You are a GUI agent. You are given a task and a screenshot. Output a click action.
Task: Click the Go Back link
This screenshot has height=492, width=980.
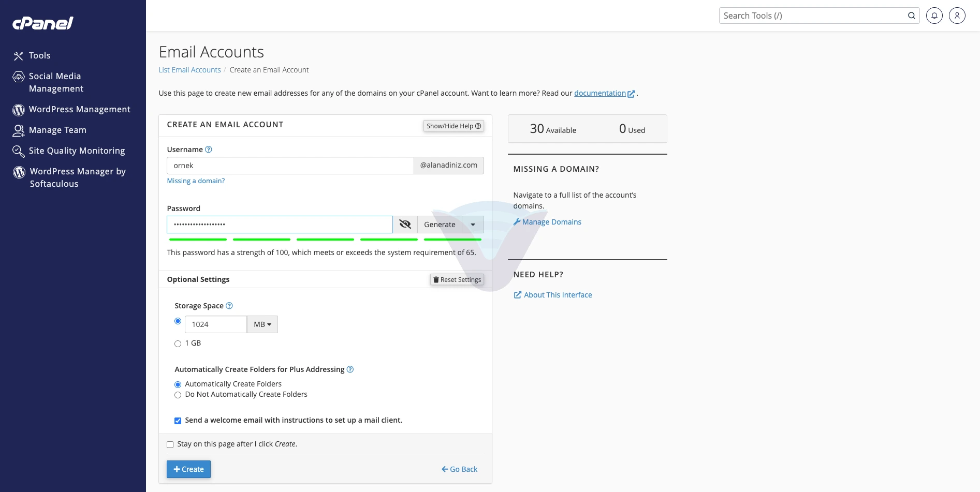[459, 469]
